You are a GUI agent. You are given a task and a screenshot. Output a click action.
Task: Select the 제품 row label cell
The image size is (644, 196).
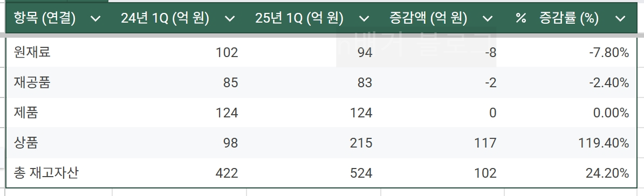(x=59, y=113)
